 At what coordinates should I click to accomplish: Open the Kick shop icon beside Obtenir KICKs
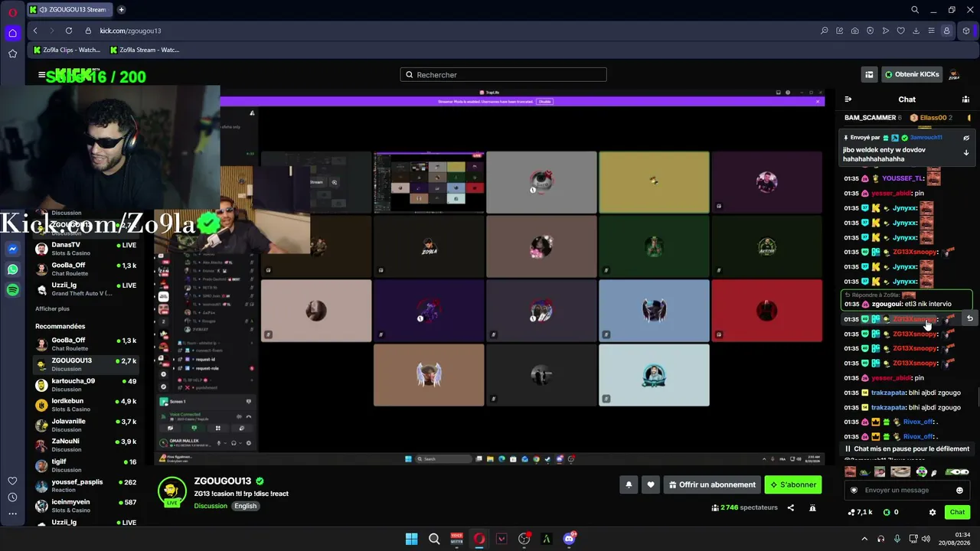(x=869, y=74)
